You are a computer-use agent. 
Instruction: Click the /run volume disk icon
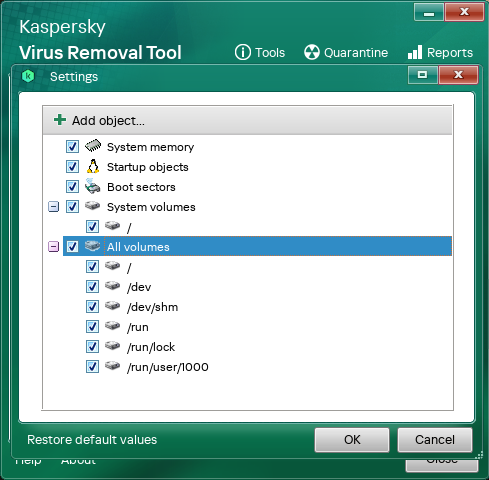(112, 326)
